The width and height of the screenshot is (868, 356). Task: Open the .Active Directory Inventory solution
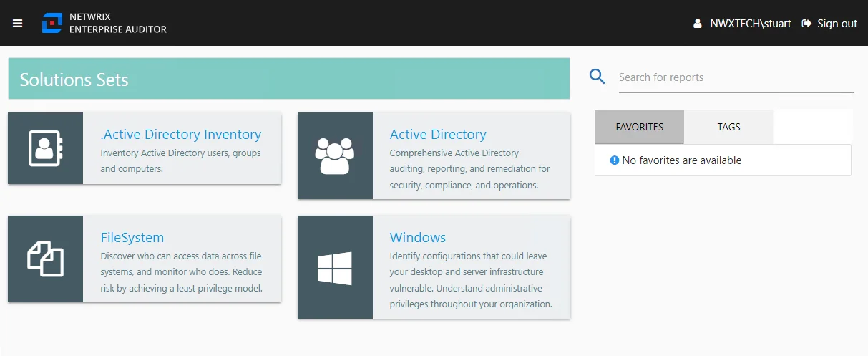pyautogui.click(x=181, y=134)
